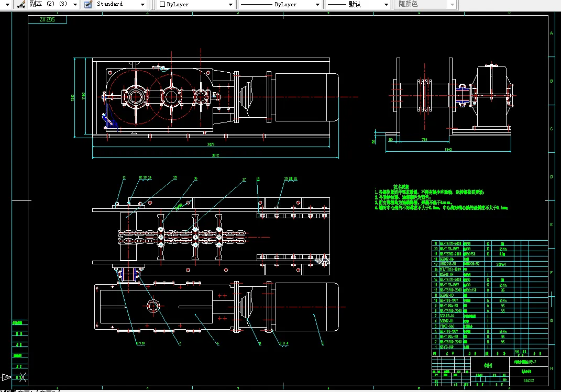
Task: Select balloon number 18 leader label
Action: pos(258,180)
